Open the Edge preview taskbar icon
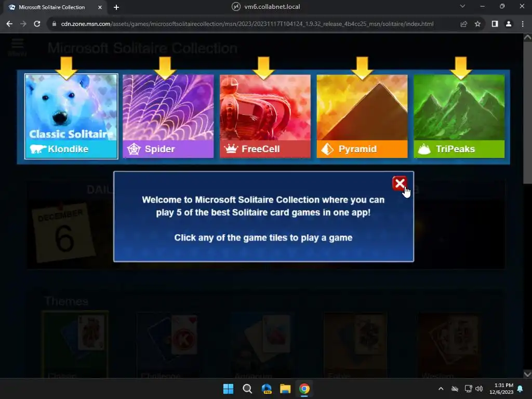The image size is (532, 399). 267,389
